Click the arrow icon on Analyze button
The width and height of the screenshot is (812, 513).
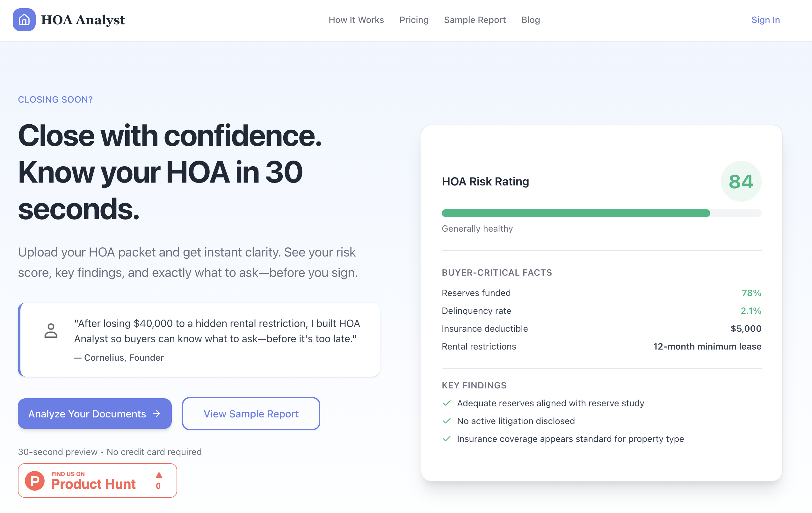click(156, 414)
